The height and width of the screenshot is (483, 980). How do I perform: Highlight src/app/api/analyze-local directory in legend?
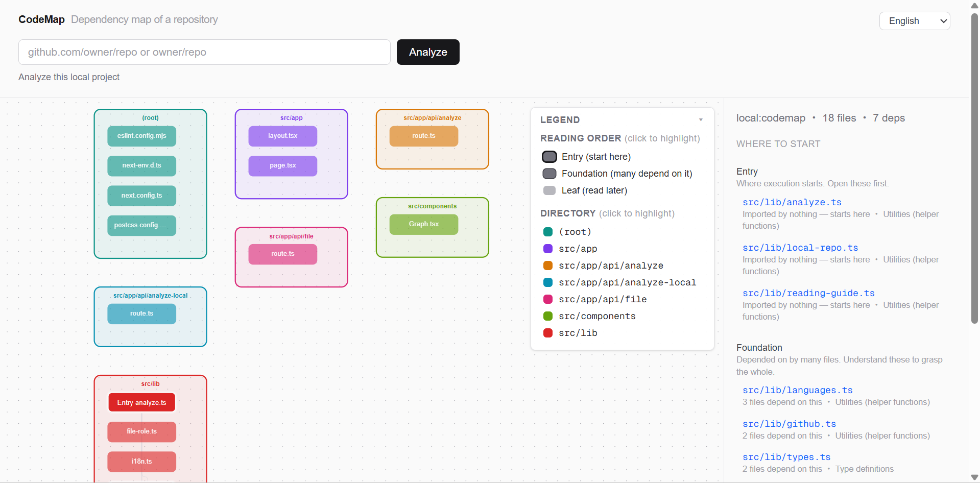pyautogui.click(x=619, y=282)
